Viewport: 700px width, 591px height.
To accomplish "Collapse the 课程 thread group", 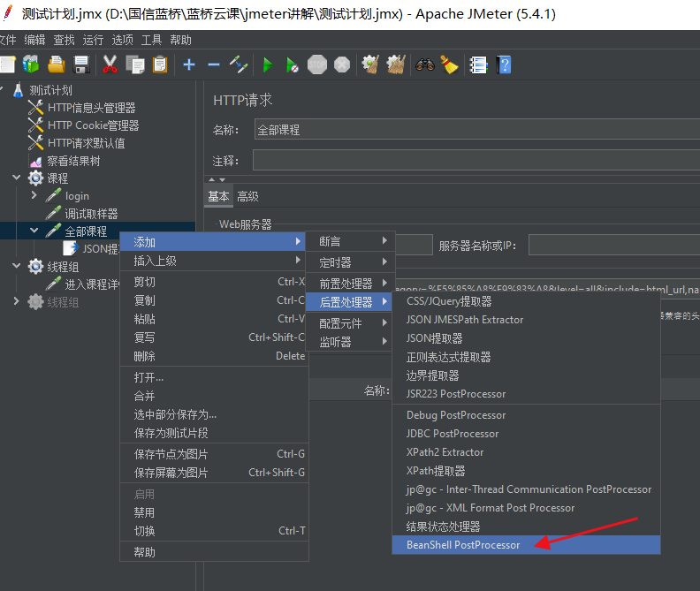I will tap(17, 178).
